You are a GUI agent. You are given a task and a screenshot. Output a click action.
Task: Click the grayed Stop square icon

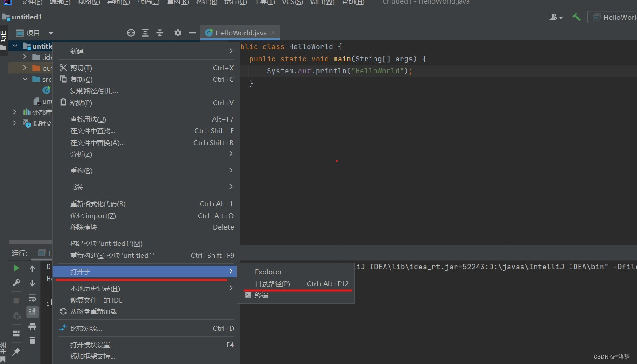[16, 301]
